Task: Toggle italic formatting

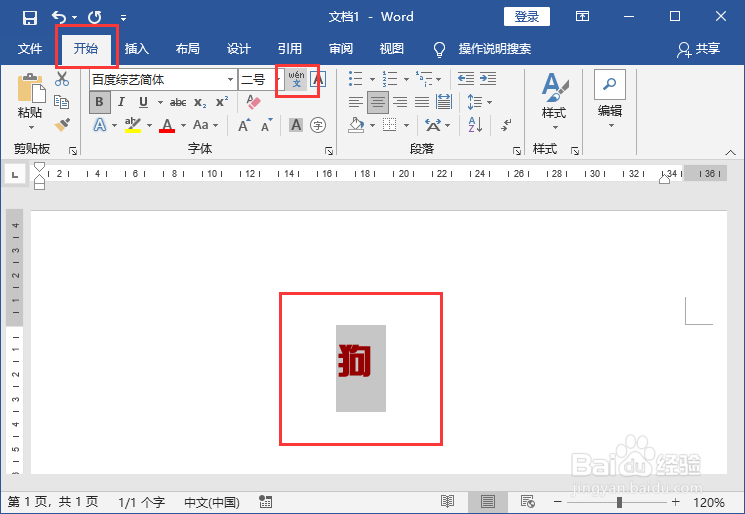Action: point(121,102)
